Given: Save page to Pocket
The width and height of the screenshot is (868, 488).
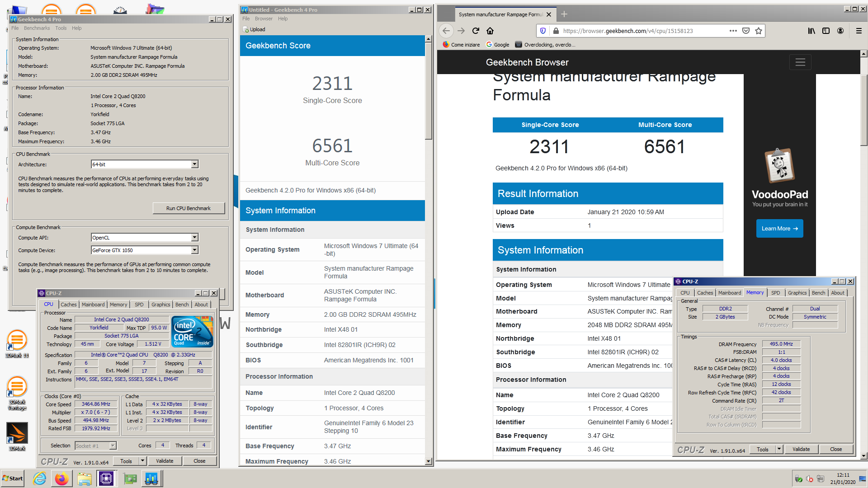Looking at the screenshot, I should click(x=746, y=31).
